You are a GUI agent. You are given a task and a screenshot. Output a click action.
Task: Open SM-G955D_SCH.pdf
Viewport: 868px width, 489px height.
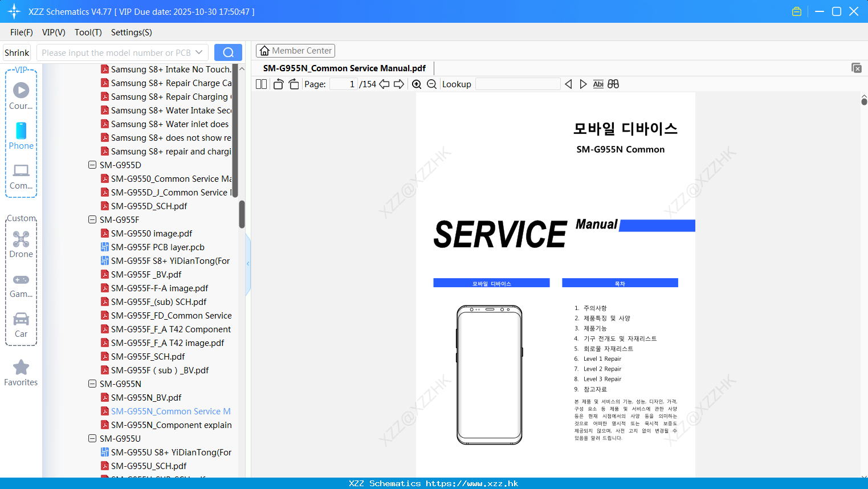point(149,206)
